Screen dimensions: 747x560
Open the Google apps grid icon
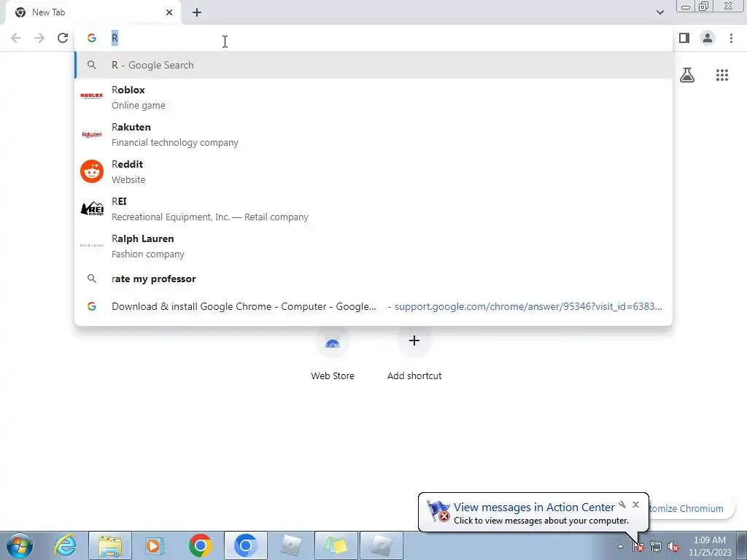(722, 75)
